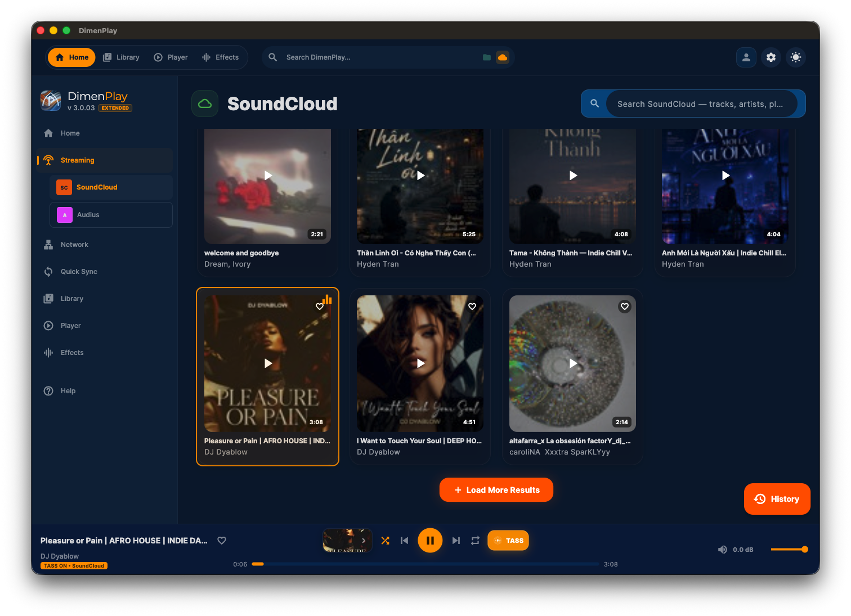Play Tama - Không Thành track thumbnail

click(x=573, y=186)
